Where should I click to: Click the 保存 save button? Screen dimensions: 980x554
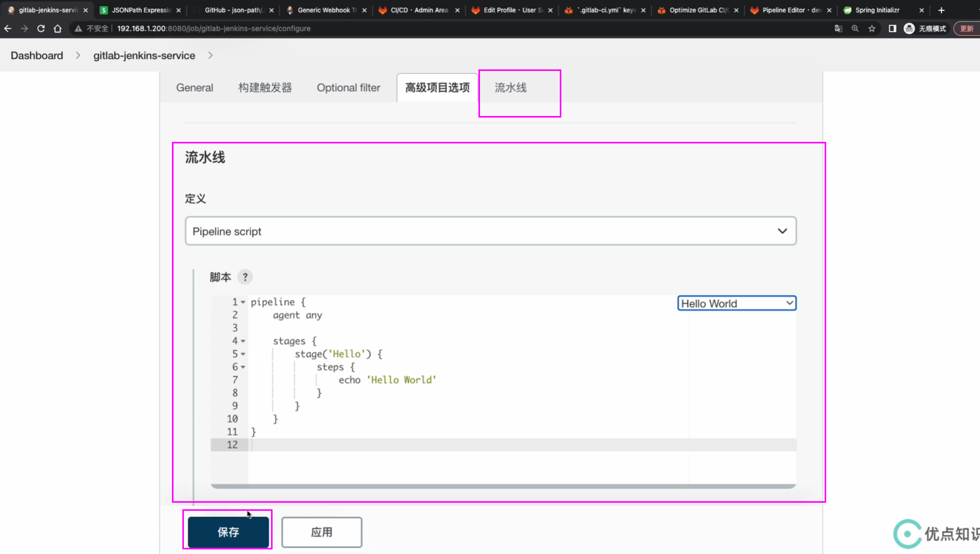(228, 532)
